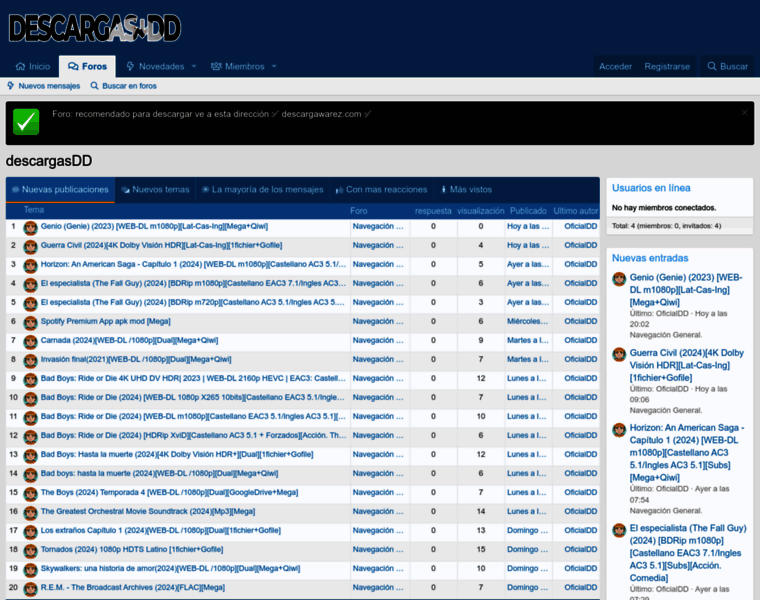760x600 pixels.
Task: Click avatar beside Bad boys: hasta la muerte WEB-DL row
Action: [31, 475]
